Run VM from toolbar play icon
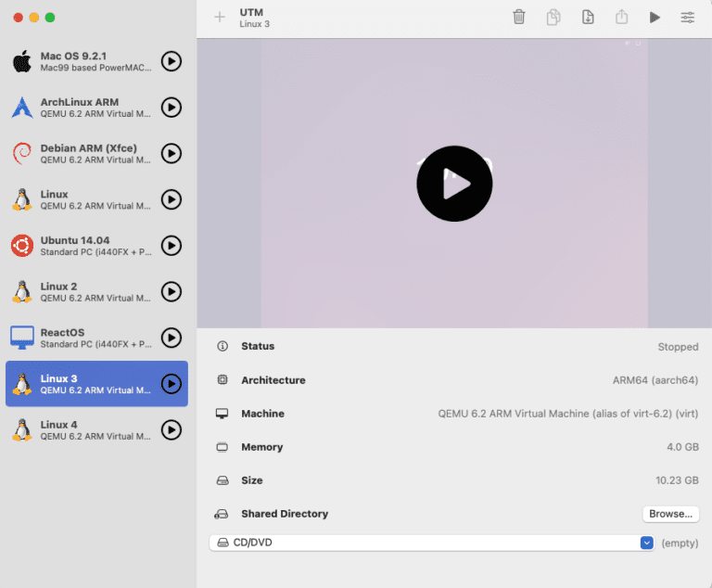The height and width of the screenshot is (588, 712). coord(655,17)
